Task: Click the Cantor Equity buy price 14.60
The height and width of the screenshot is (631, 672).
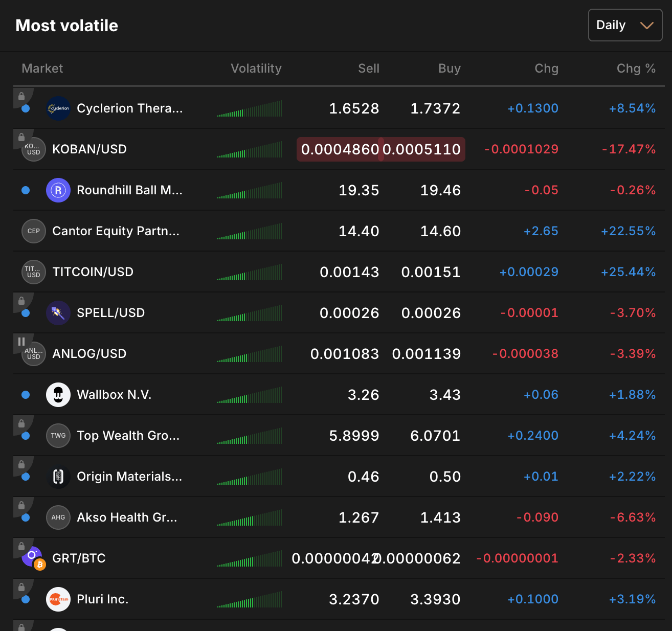Action: click(440, 231)
